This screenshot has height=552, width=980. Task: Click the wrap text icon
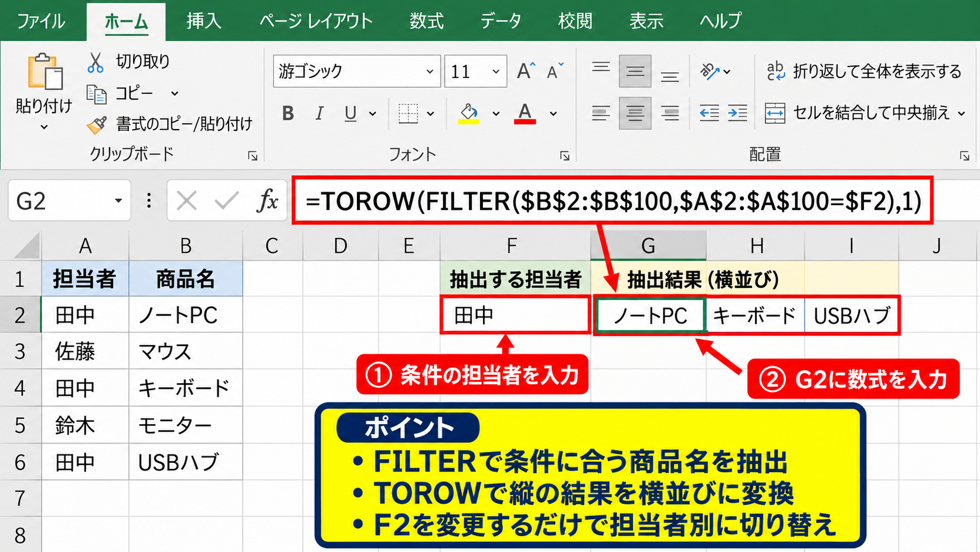775,71
